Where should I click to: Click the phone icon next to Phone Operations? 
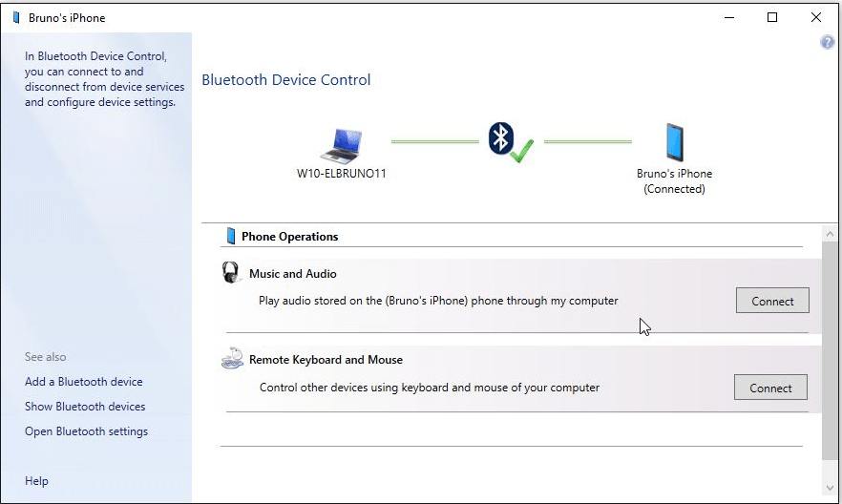[x=230, y=236]
